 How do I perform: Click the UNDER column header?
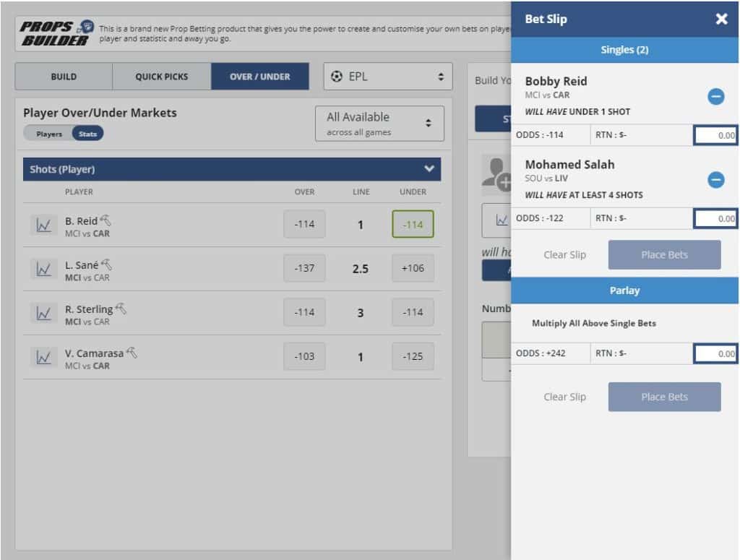[x=413, y=192]
